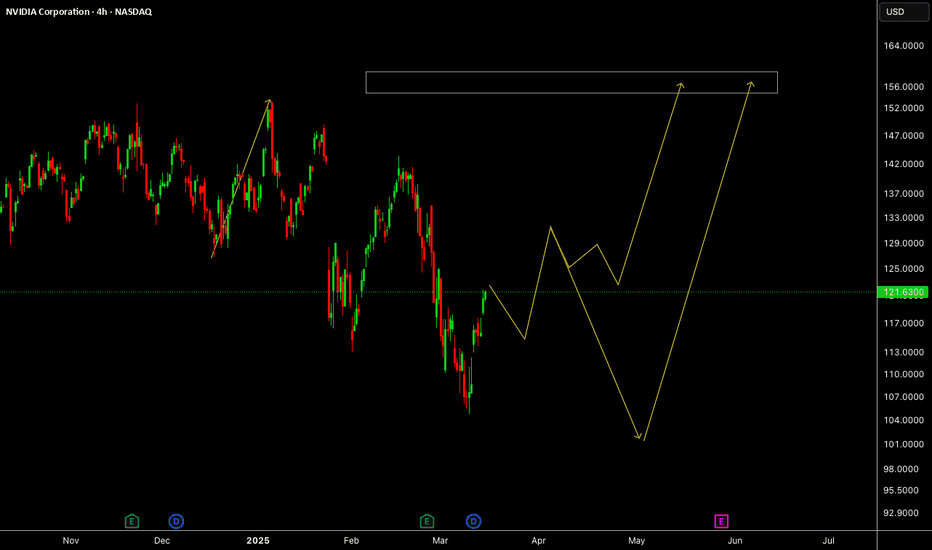
Task: Click the 95.5000 price axis label
Action: click(901, 491)
